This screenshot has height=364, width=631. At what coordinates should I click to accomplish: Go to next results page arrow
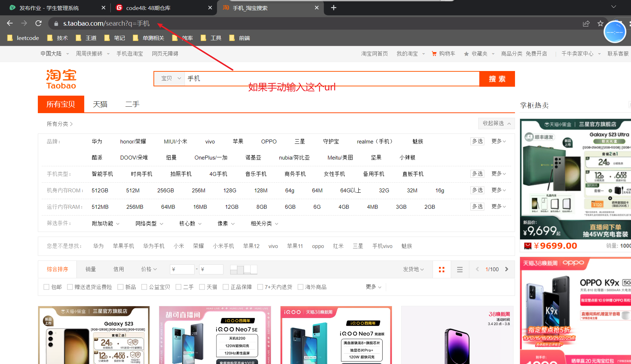click(x=506, y=269)
